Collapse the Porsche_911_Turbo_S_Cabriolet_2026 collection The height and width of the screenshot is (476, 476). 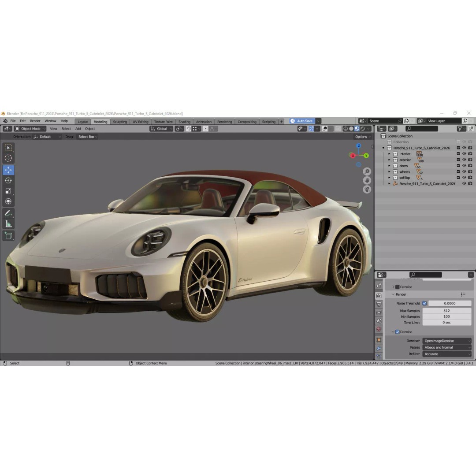383,148
